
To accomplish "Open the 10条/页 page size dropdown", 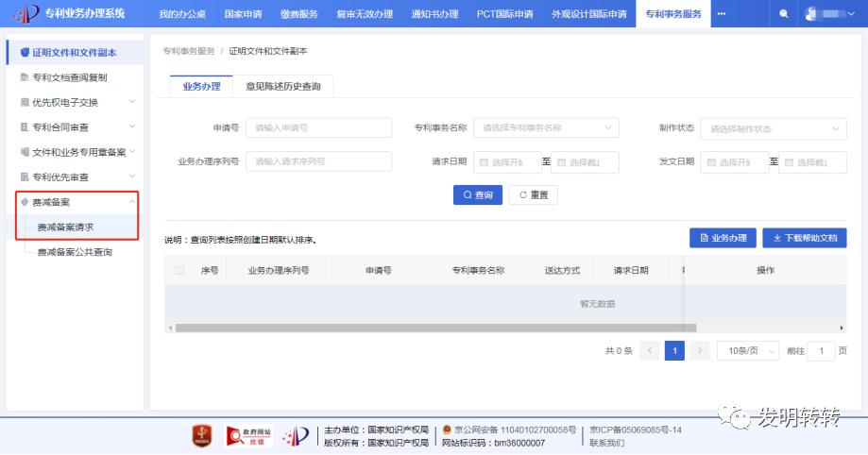I will pos(748,350).
